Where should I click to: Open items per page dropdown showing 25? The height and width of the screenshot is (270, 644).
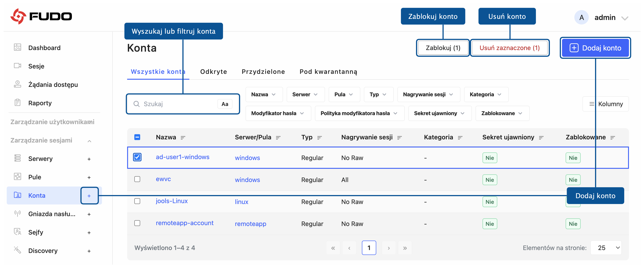coord(606,248)
